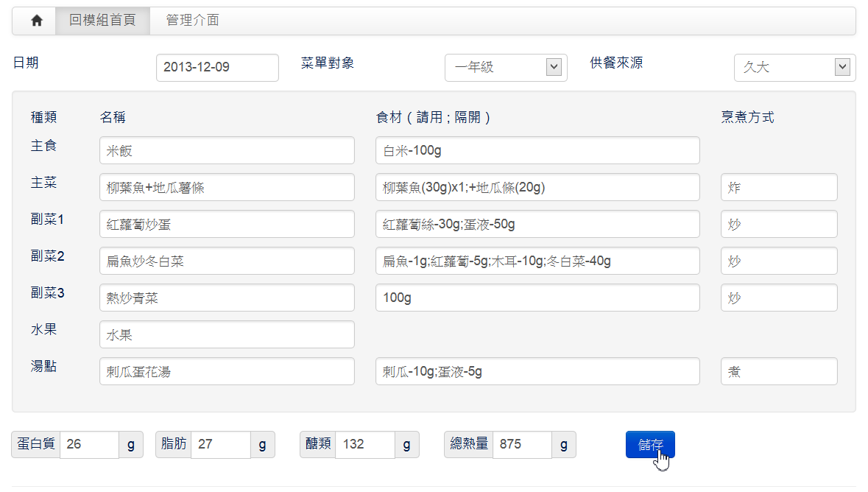Click the 總熱量 value field
The height and width of the screenshot is (492, 868).
[x=522, y=445]
